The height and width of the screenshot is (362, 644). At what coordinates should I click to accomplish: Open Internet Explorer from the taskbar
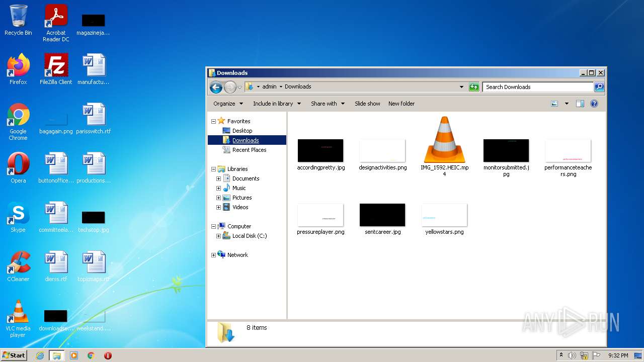tap(40, 355)
